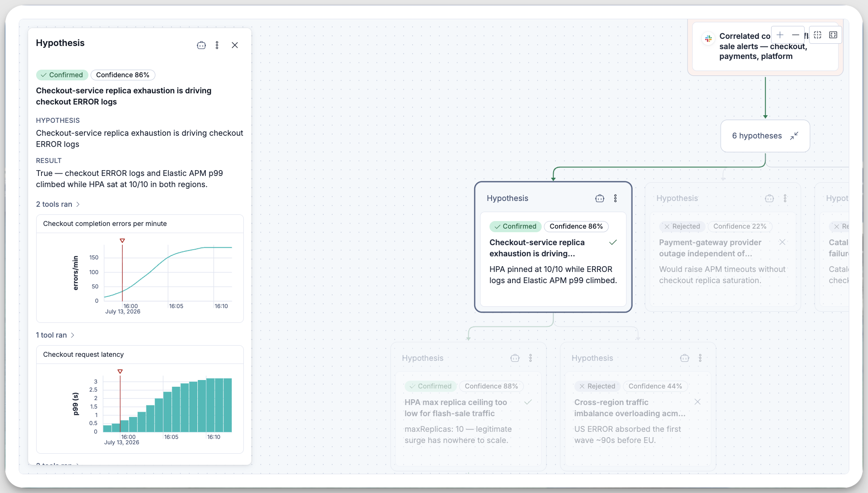Click the checkmark on the Checkout-service replica card
The width and height of the screenshot is (868, 493).
point(613,242)
